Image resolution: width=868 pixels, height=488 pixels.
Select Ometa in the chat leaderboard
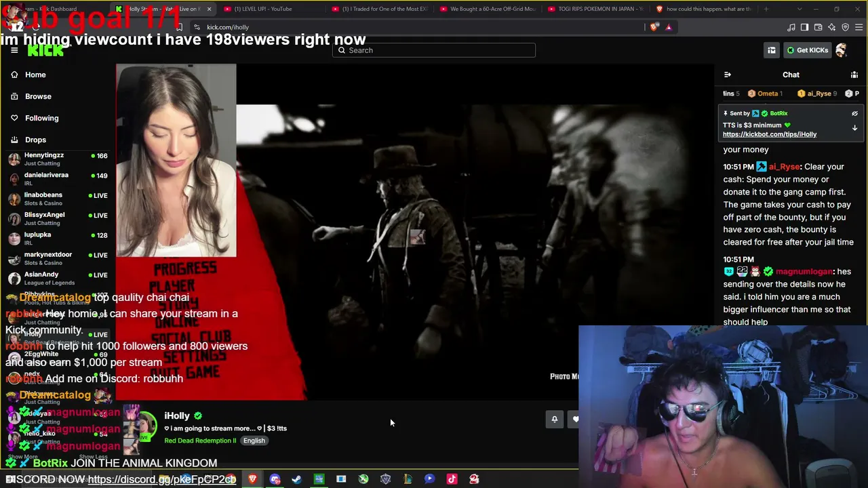[766, 94]
